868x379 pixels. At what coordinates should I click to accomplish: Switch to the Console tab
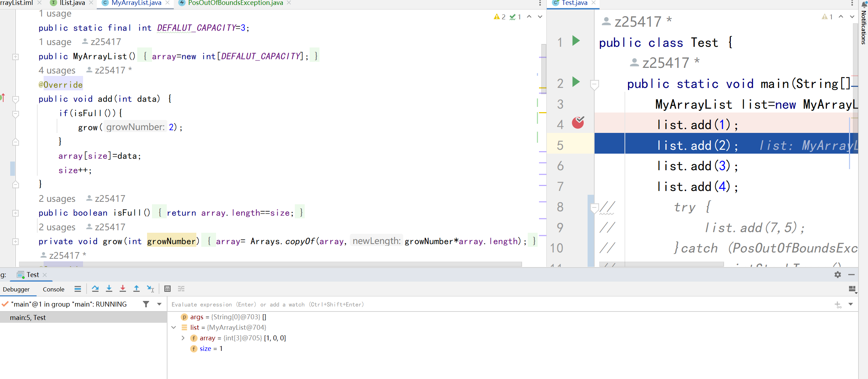[x=53, y=289]
